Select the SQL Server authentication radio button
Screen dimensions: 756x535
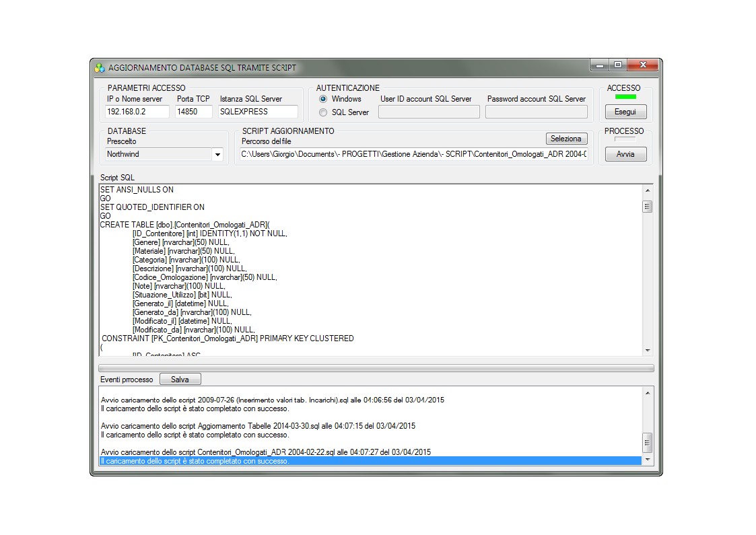tap(323, 112)
